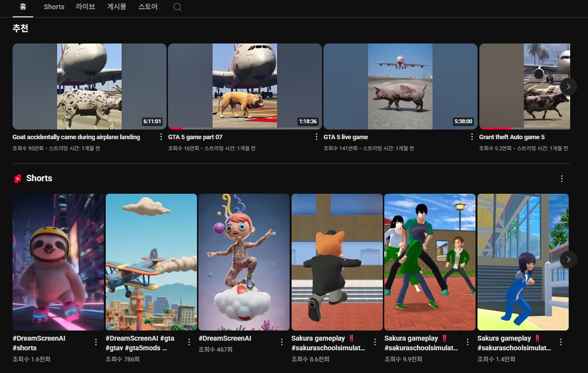Play the goat and airplane video thumbnail
The width and height of the screenshot is (588, 373).
click(x=89, y=86)
